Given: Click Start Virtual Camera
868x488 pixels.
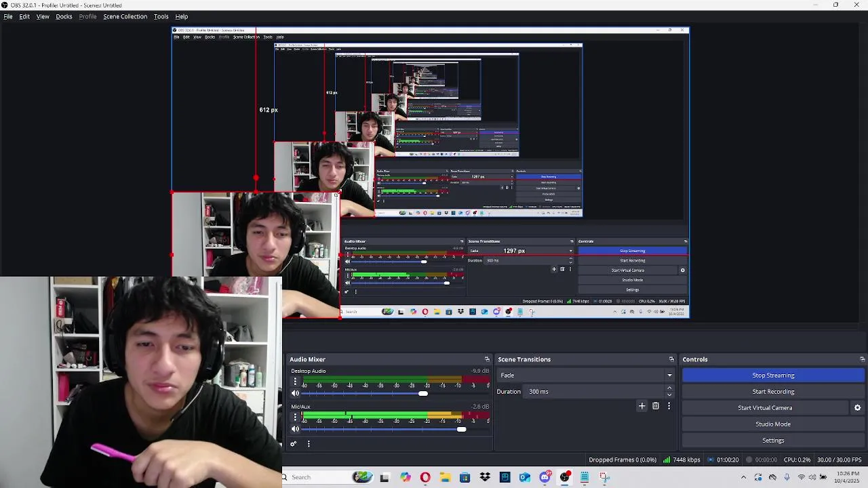Looking at the screenshot, I should click(765, 408).
